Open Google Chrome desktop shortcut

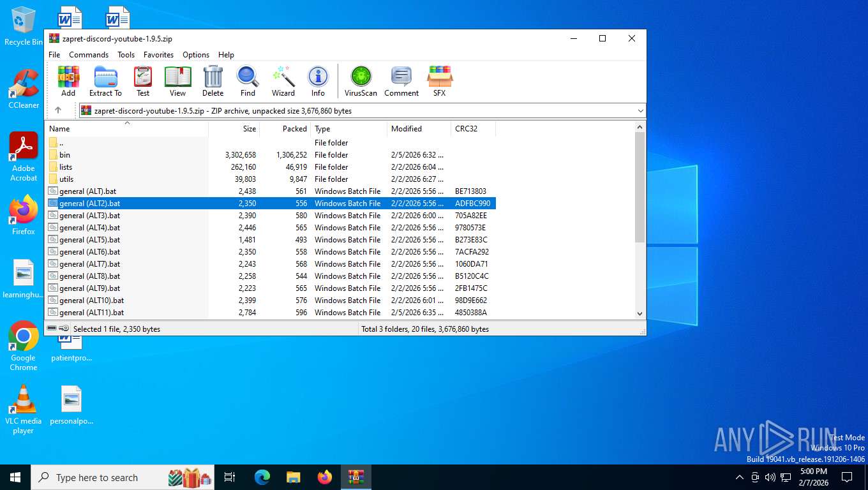pyautogui.click(x=24, y=346)
